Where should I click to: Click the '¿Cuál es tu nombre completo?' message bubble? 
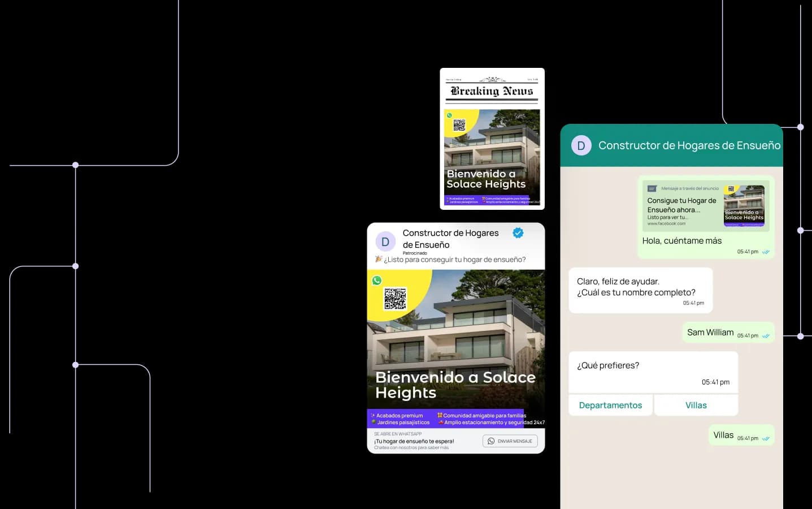point(640,290)
